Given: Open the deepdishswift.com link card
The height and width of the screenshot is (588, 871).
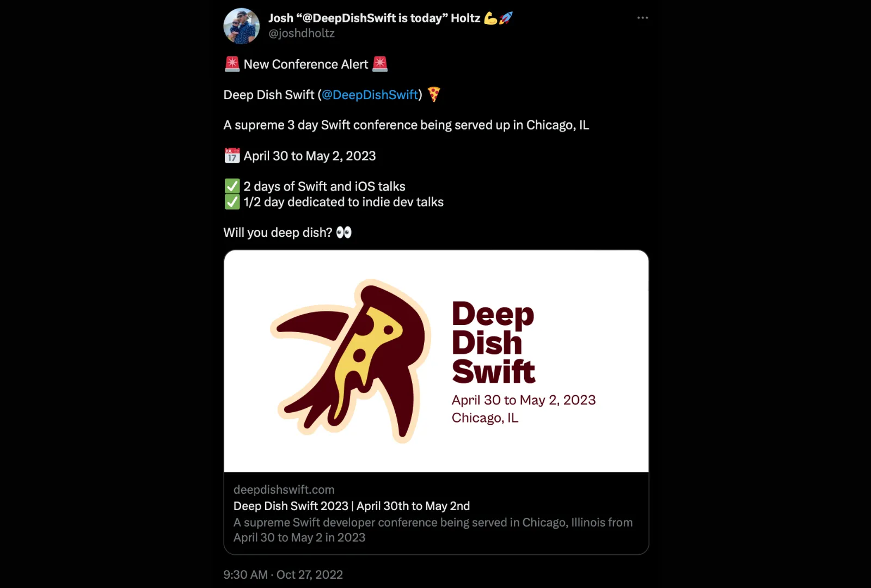Looking at the screenshot, I should [284, 489].
